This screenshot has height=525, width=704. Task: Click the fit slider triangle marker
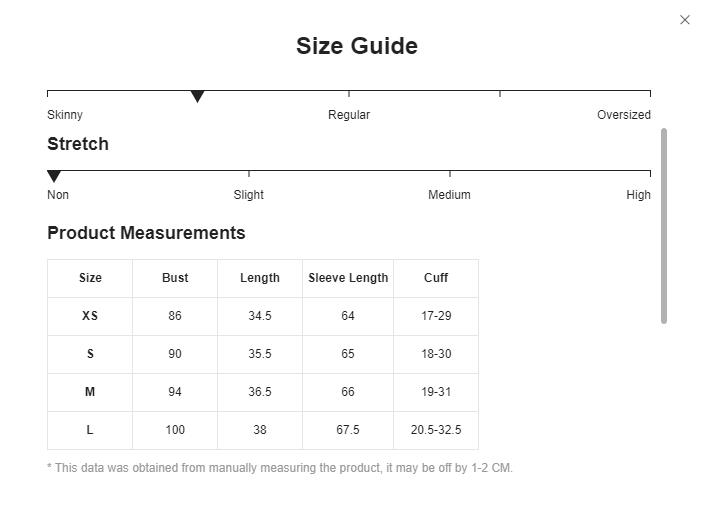pyautogui.click(x=197, y=96)
